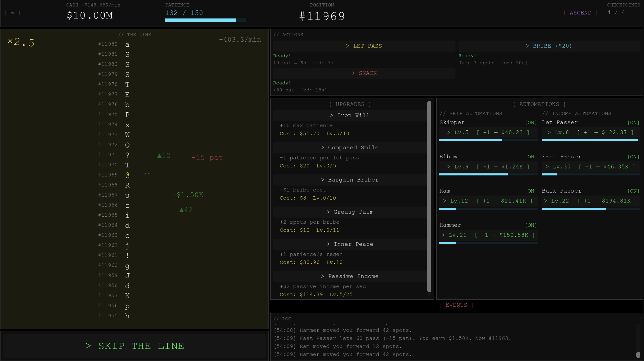
Task: Click the BRIBE ($20) action
Action: click(549, 46)
